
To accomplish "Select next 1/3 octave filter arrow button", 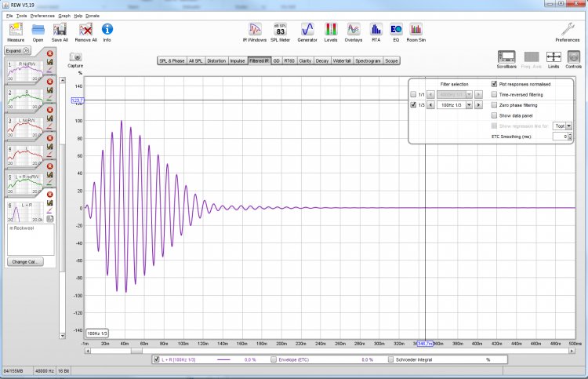I will (480, 104).
